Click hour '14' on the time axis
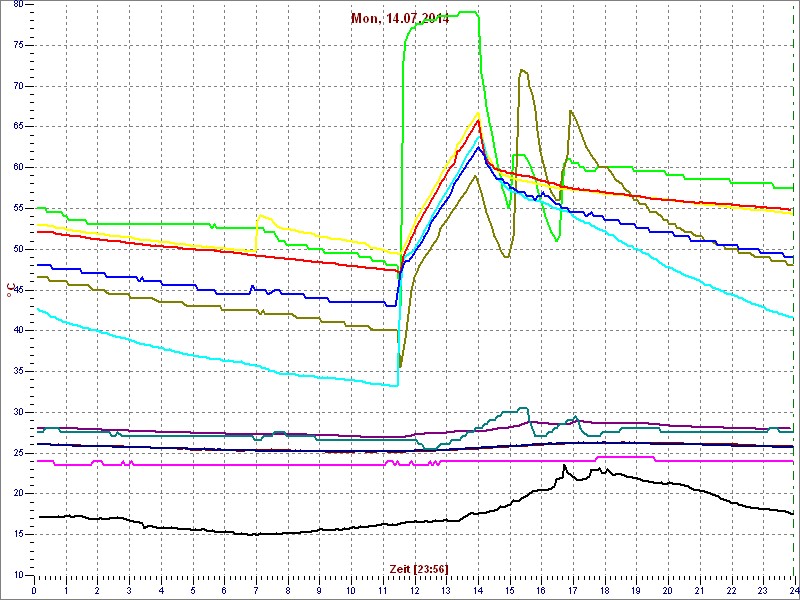 pyautogui.click(x=478, y=590)
